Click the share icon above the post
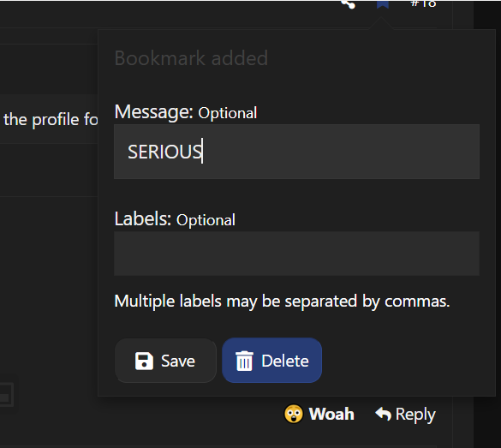Screen dimensions: 501x448 [349, 3]
